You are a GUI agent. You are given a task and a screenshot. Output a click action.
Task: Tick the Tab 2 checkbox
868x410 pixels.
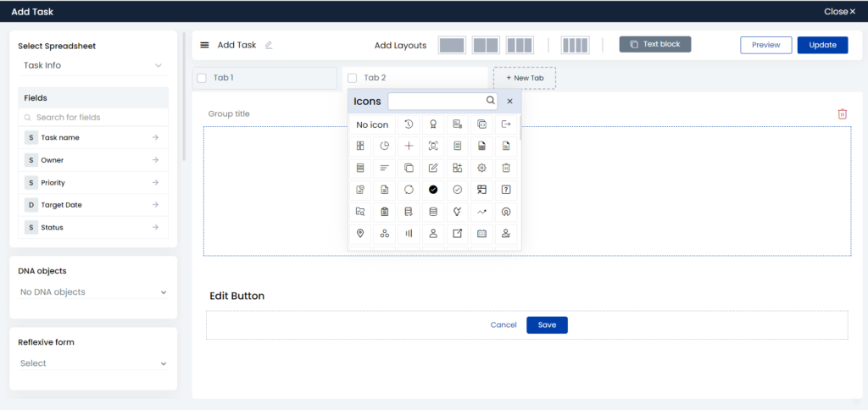point(353,78)
